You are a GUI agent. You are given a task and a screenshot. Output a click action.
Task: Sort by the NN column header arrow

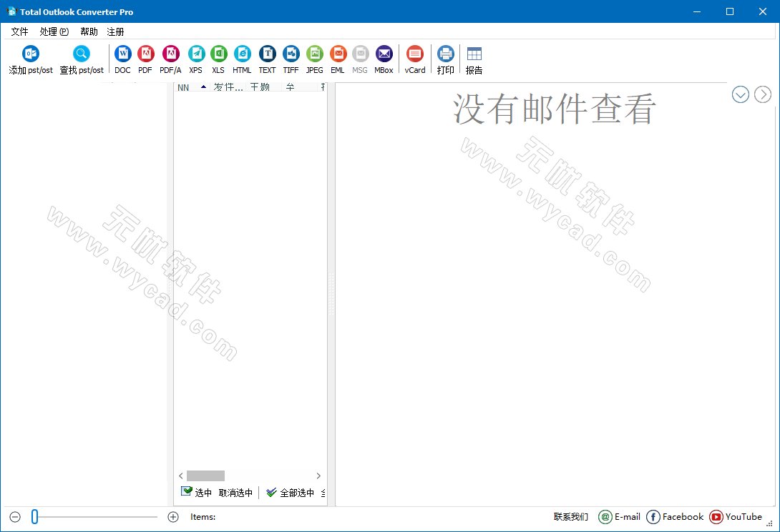(203, 87)
